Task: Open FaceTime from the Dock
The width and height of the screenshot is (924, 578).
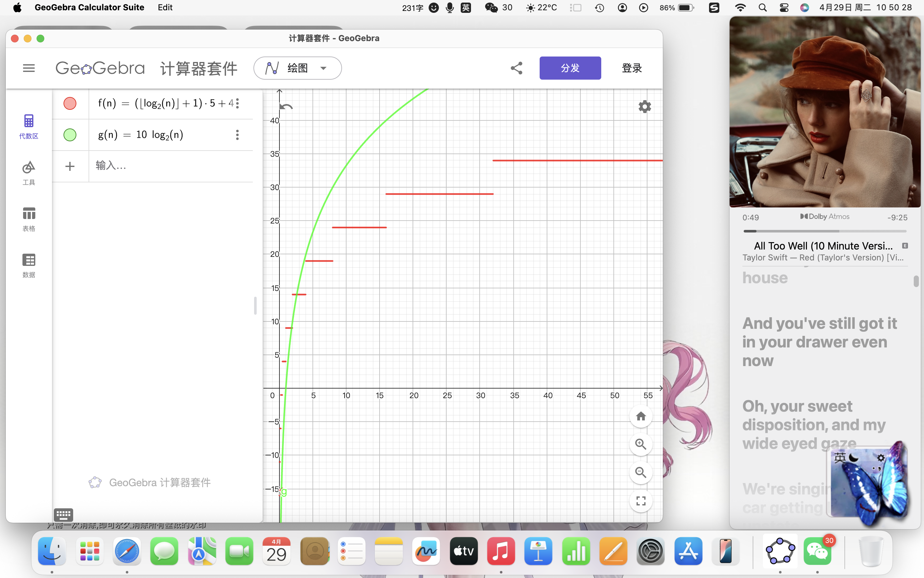Action: pyautogui.click(x=239, y=551)
